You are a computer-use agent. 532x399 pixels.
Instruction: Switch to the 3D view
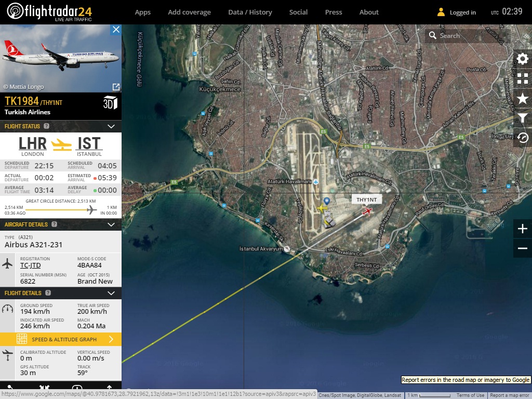110,102
